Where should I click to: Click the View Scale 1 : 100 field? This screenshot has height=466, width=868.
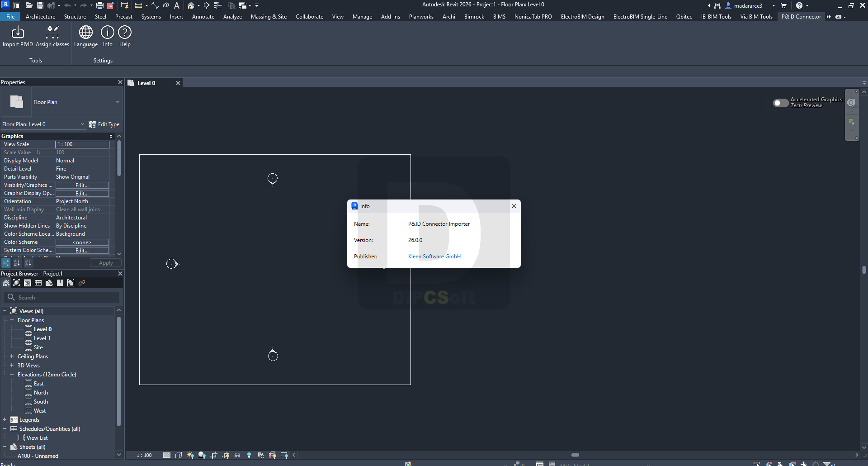pyautogui.click(x=82, y=144)
